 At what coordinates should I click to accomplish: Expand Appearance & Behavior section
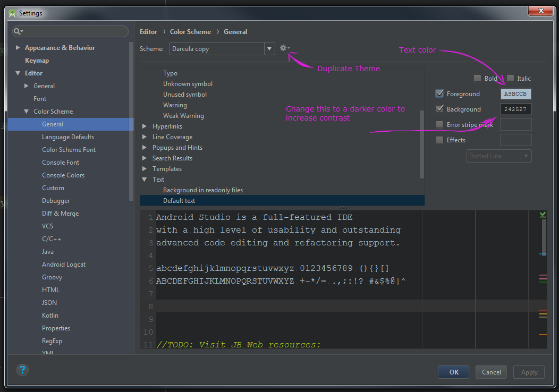(x=18, y=47)
